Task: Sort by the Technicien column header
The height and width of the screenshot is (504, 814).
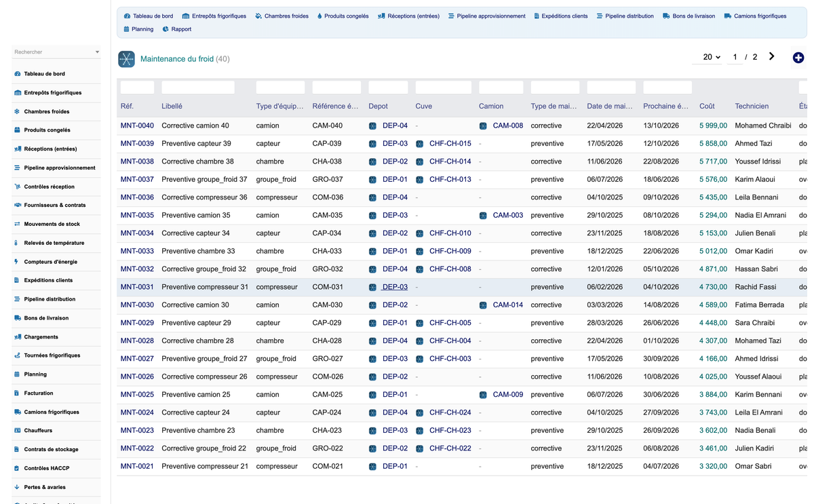Action: [x=752, y=106]
